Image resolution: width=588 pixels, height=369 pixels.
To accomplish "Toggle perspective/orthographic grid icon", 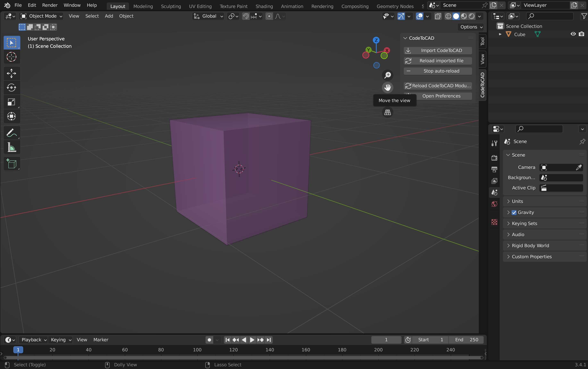I will click(x=388, y=112).
